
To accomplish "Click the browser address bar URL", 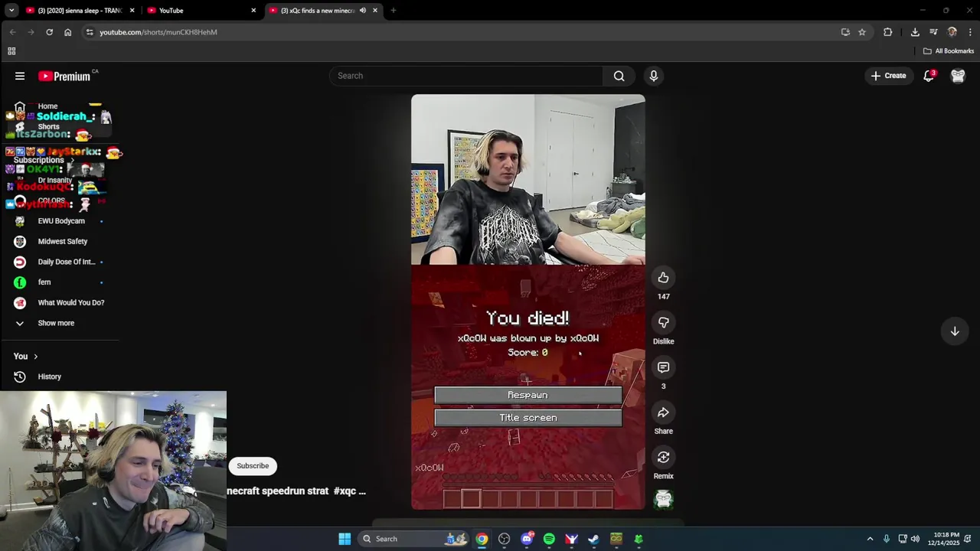I will tap(158, 32).
